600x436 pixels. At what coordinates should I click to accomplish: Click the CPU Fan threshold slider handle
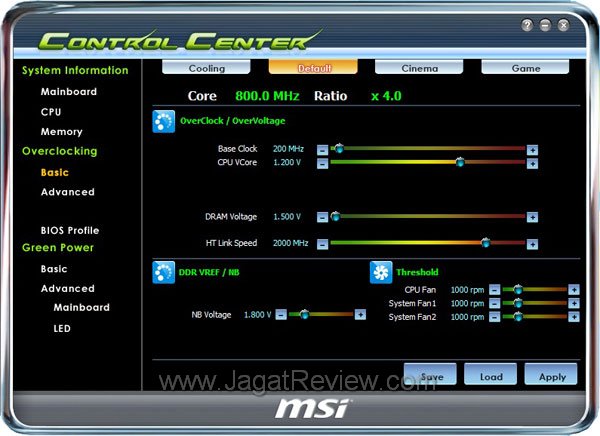(x=518, y=289)
